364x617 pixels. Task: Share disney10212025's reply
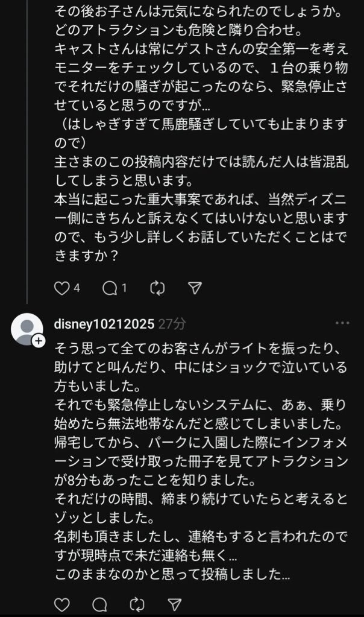(174, 604)
